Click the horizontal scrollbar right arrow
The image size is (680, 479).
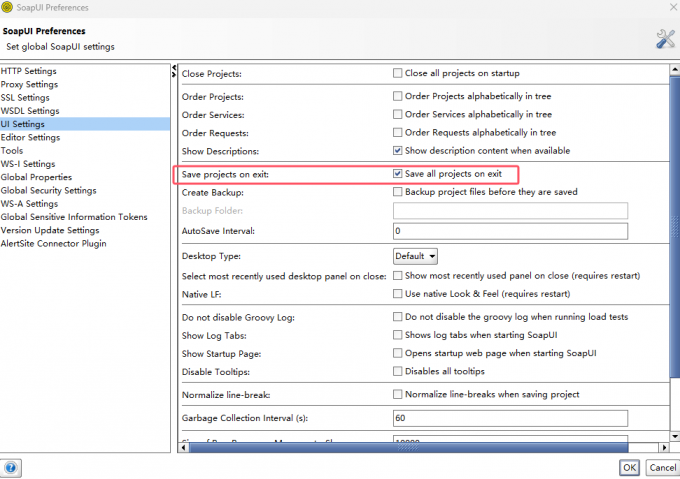pos(664,447)
